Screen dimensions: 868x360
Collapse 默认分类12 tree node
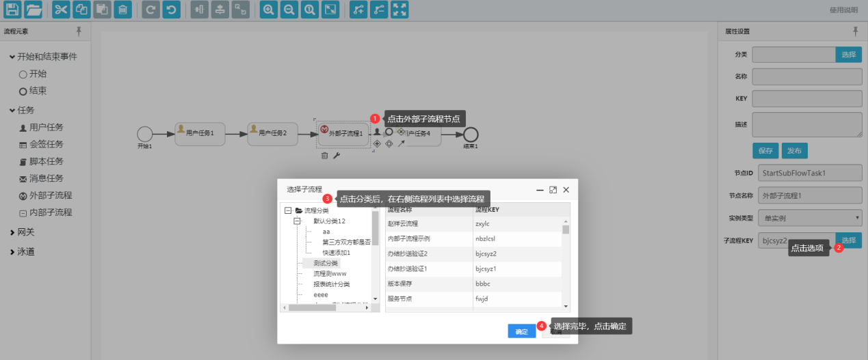coord(298,221)
